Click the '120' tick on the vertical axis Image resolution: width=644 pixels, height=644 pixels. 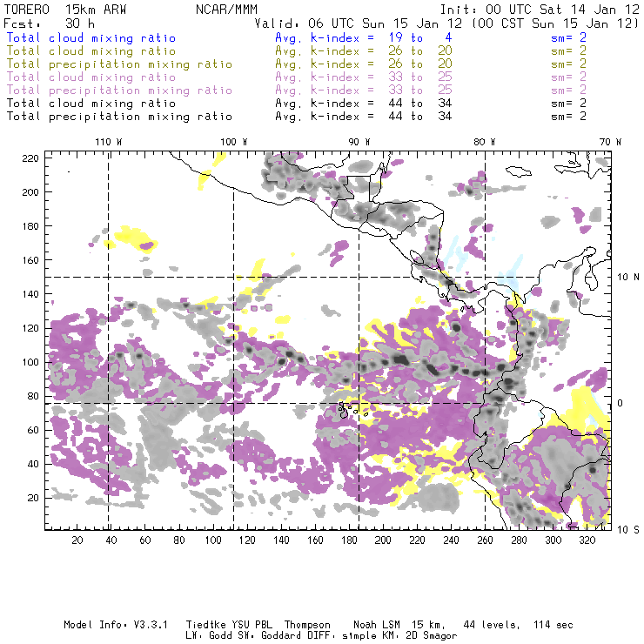tap(30, 328)
